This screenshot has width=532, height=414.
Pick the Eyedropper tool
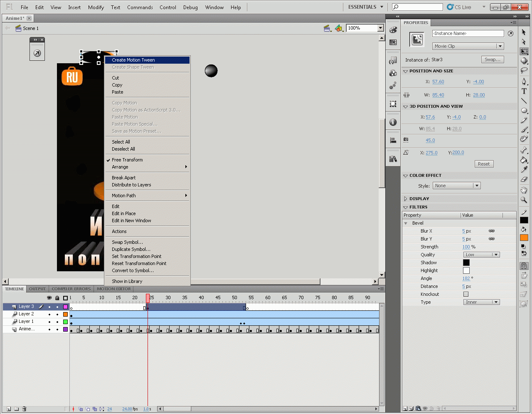point(524,169)
